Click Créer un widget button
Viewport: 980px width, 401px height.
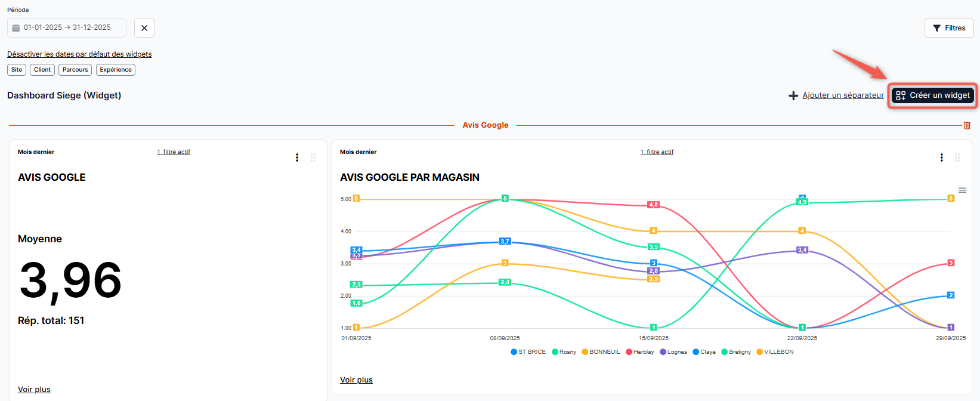(x=933, y=95)
